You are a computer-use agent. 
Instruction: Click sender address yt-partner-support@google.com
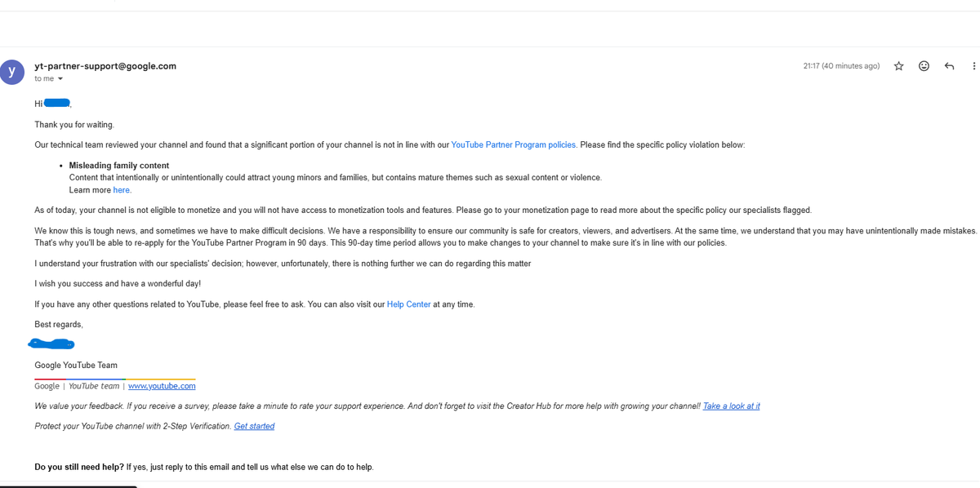(x=105, y=66)
